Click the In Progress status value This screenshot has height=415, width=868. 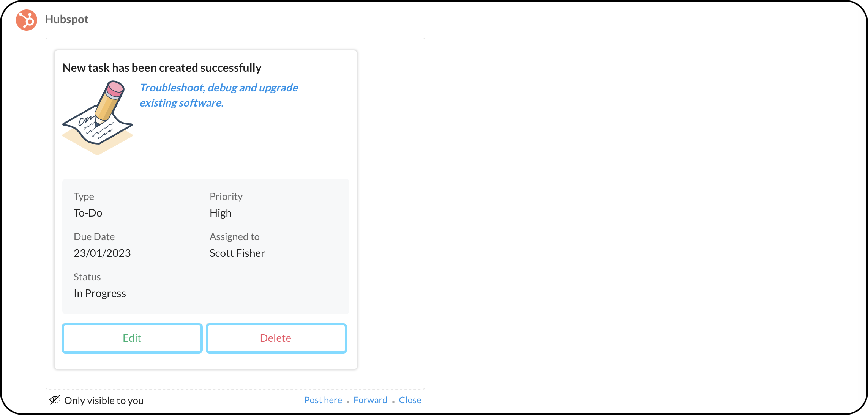(x=99, y=293)
